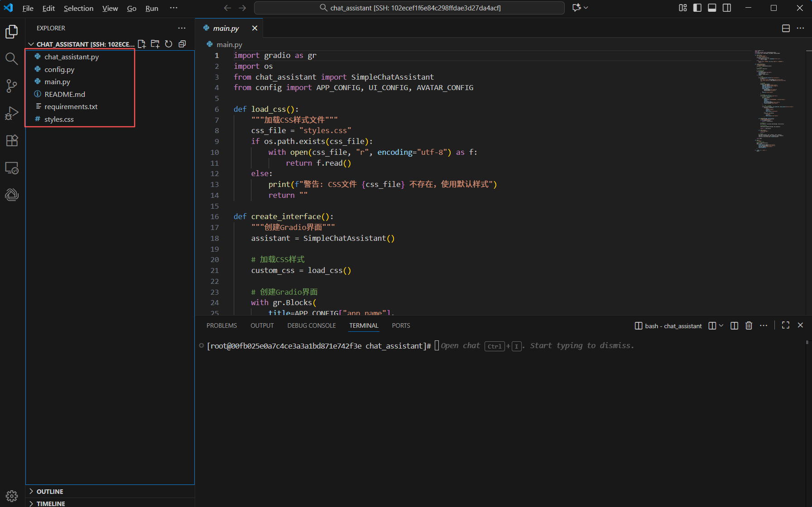Refresh the Explorer file tree
The width and height of the screenshot is (812, 507).
(168, 44)
